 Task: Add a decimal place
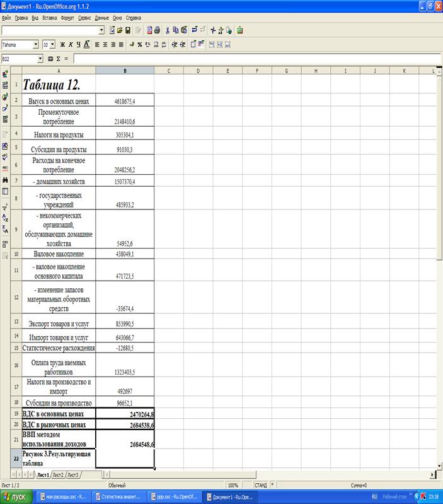156,45
